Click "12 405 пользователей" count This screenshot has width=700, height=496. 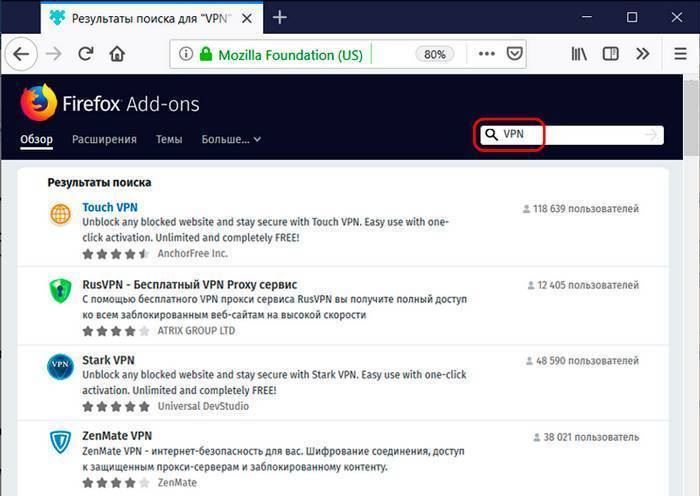click(x=583, y=285)
